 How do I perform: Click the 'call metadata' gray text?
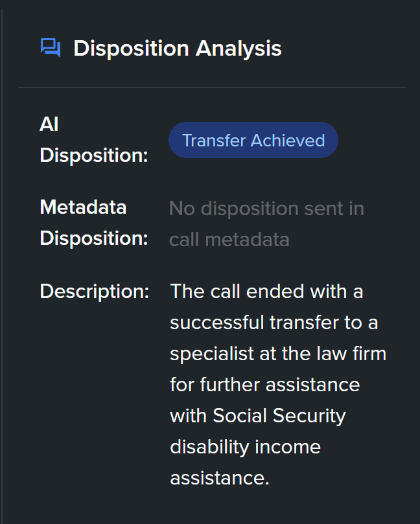[229, 240]
